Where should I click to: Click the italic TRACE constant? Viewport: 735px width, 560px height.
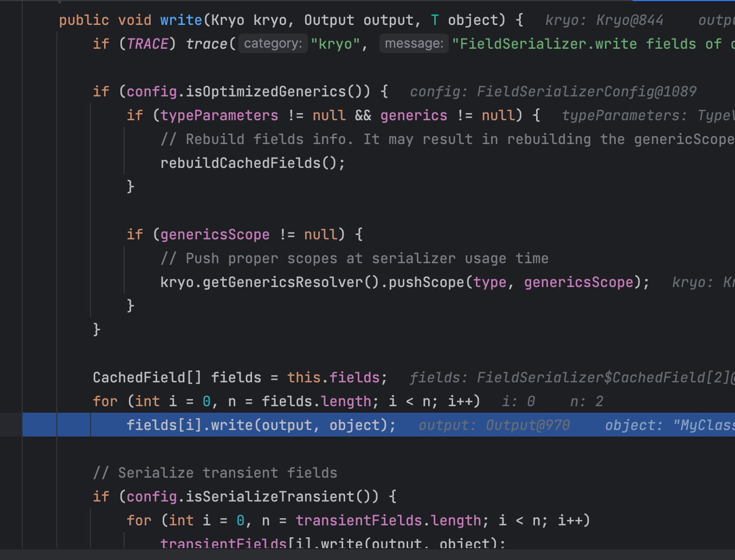click(147, 44)
